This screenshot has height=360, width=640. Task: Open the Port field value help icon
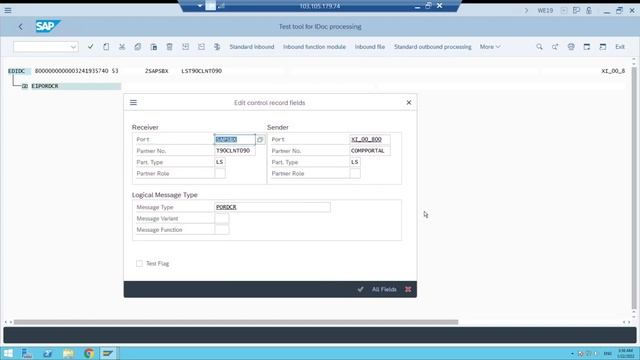(x=260, y=140)
